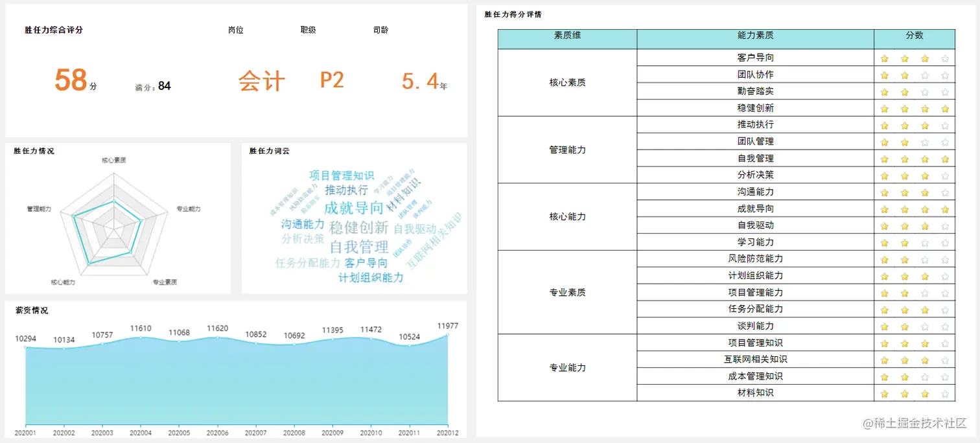Select the 专业能力 cell in the table
The width and height of the screenshot is (980, 443).
click(x=567, y=367)
